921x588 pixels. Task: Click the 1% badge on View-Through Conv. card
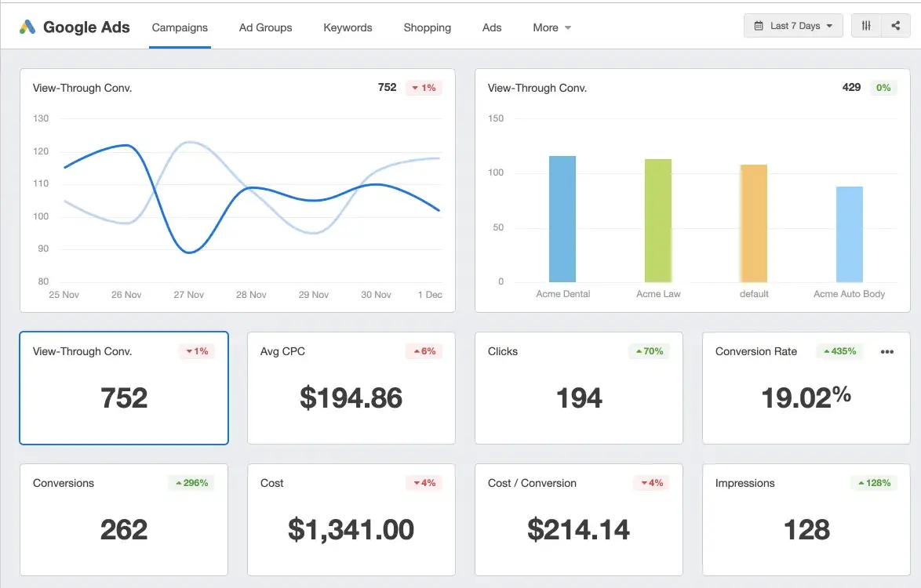pyautogui.click(x=198, y=351)
